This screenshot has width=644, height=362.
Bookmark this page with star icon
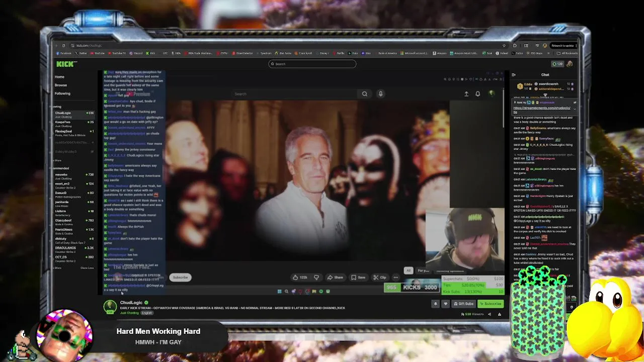(504, 46)
